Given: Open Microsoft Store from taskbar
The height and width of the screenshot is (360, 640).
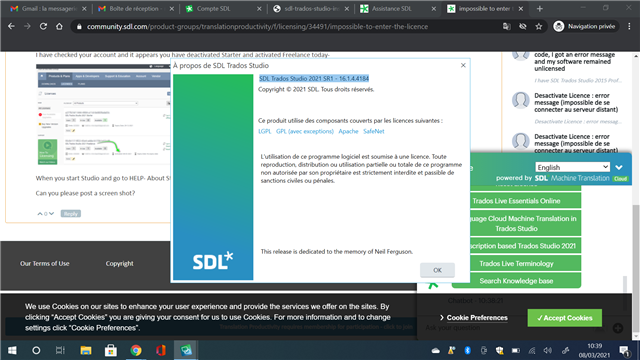Looking at the screenshot, I should 111,350.
